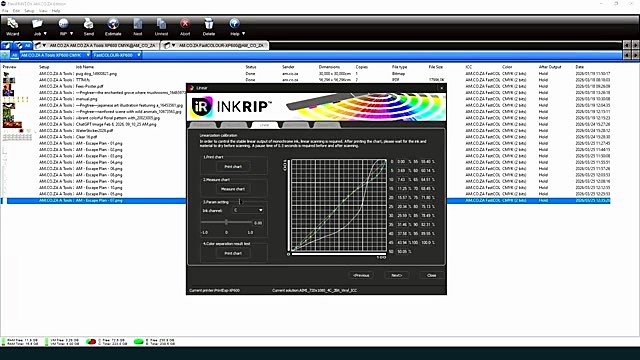Click the red C: drive status icon

pos(91,341)
